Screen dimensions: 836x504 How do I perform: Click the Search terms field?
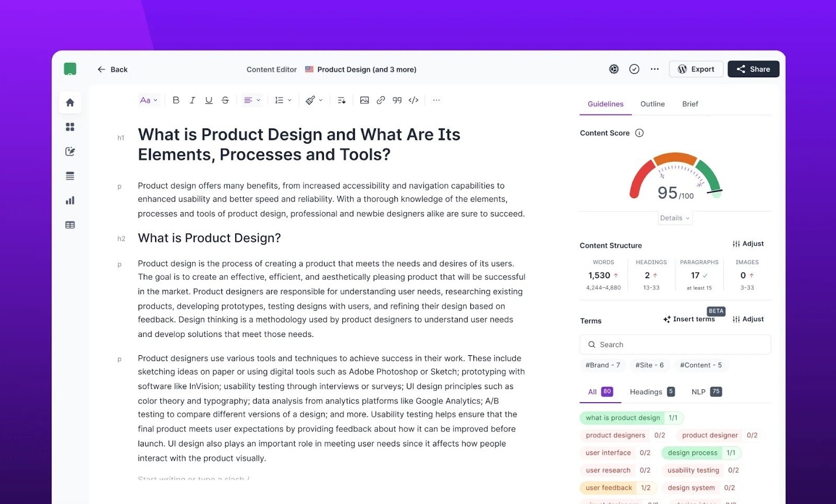pyautogui.click(x=675, y=344)
